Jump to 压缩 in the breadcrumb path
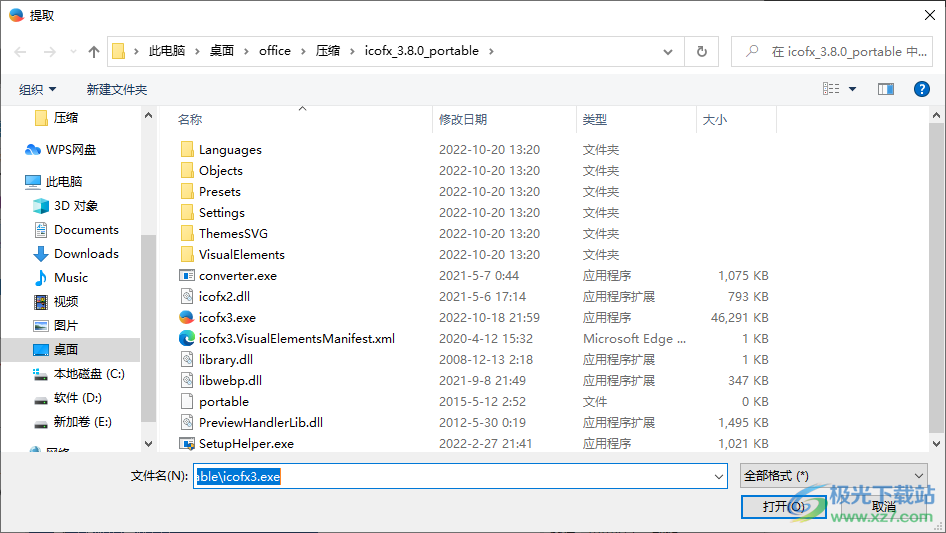The height and width of the screenshot is (533, 946). point(328,51)
